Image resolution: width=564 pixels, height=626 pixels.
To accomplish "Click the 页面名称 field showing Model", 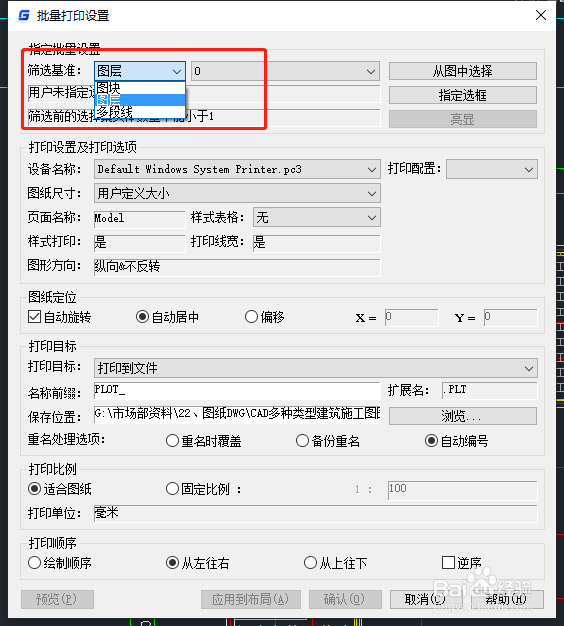I will [x=140, y=218].
